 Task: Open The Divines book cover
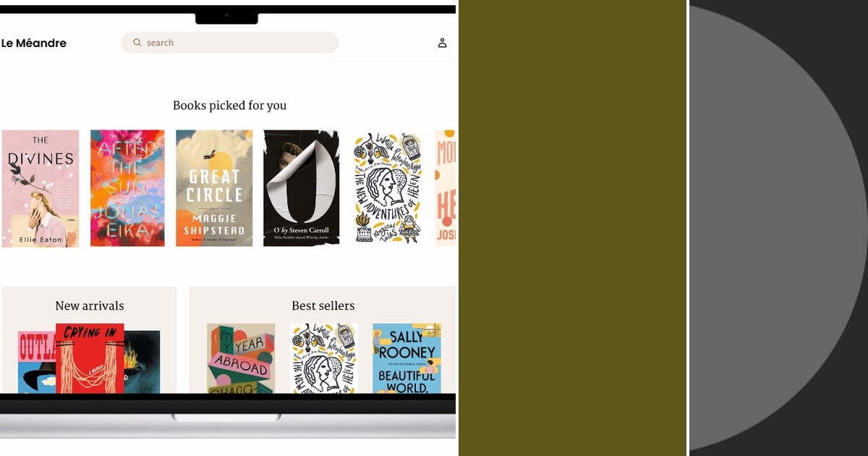[x=41, y=188]
